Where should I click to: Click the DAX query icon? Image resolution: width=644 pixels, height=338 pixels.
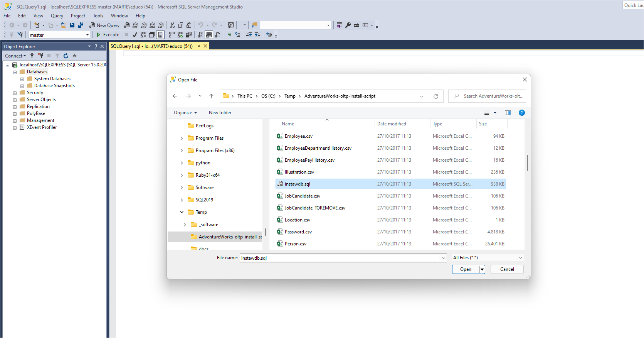pyautogui.click(x=161, y=25)
